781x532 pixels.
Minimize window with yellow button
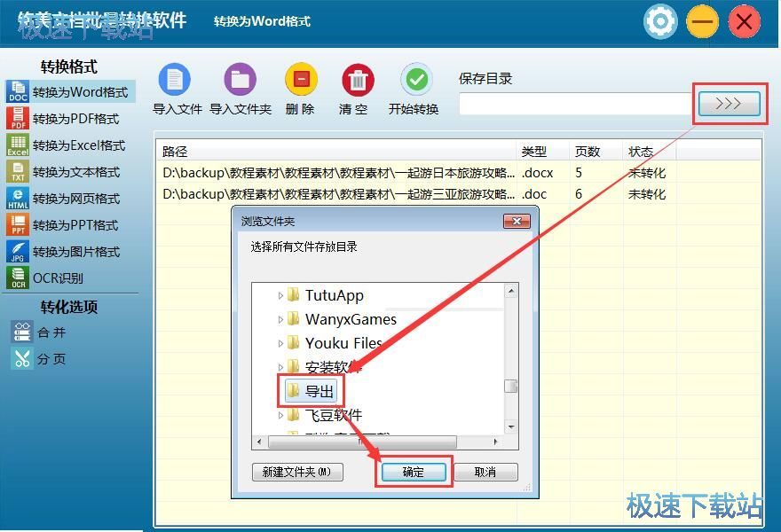(x=702, y=21)
